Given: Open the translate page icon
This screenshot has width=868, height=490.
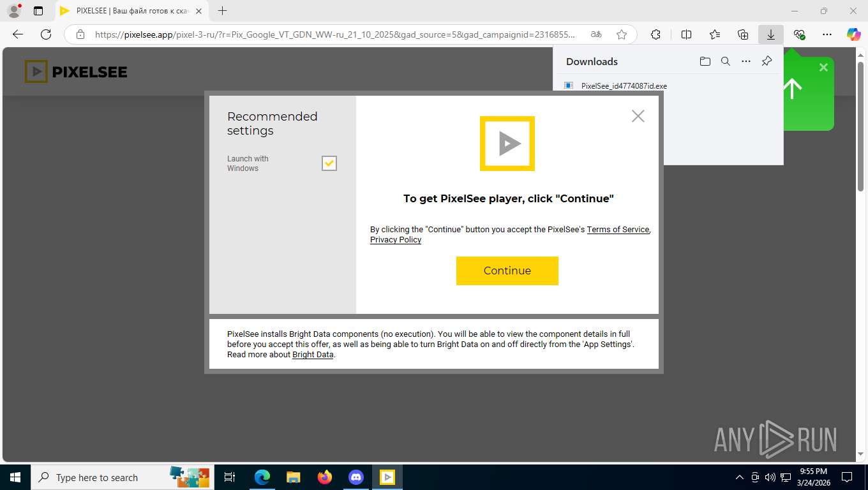Looking at the screenshot, I should 595,34.
